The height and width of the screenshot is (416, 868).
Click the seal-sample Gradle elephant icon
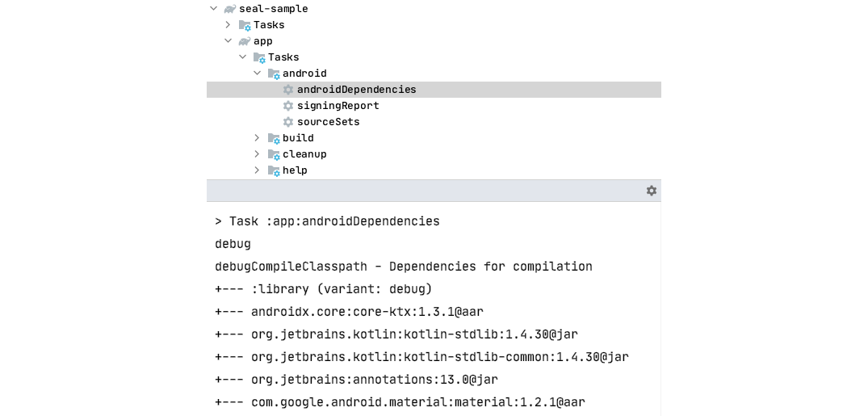(x=230, y=9)
